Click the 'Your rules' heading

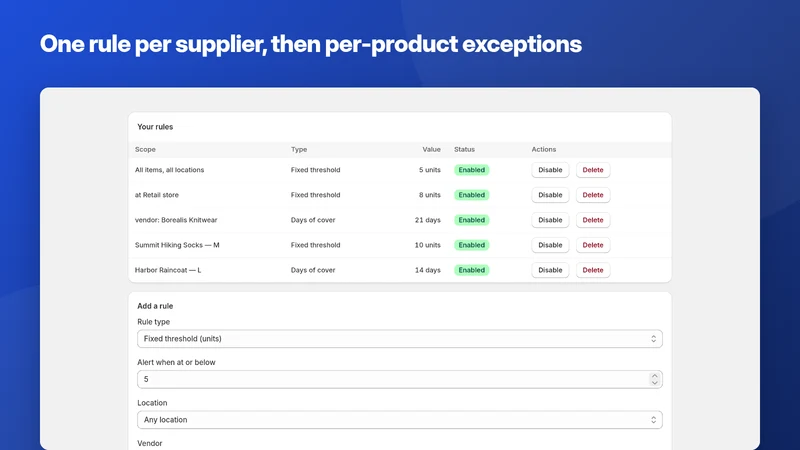coord(155,127)
